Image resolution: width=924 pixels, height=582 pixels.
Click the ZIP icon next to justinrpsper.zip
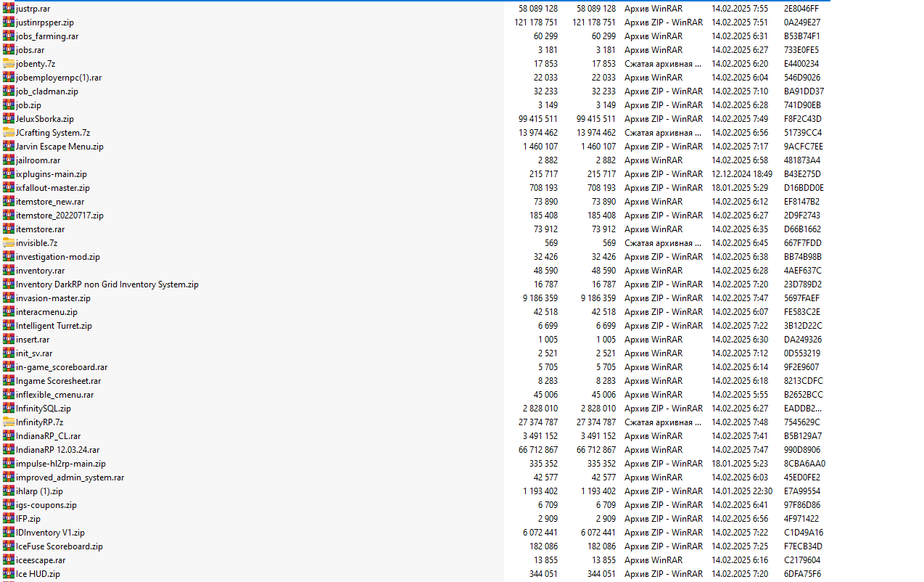pos(9,22)
